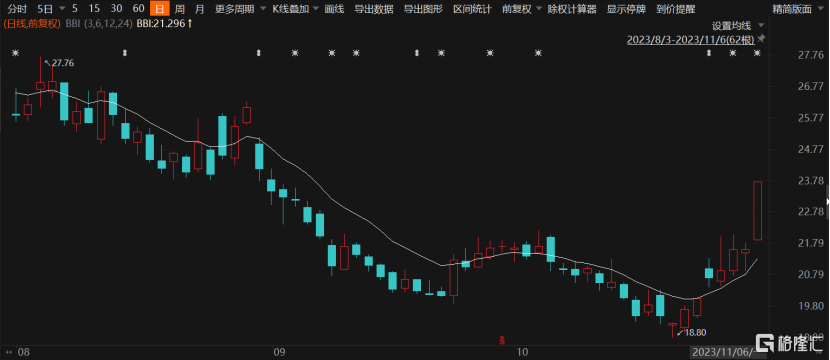Select the 60-minute period tab
The width and height of the screenshot is (830, 360).
[139, 9]
